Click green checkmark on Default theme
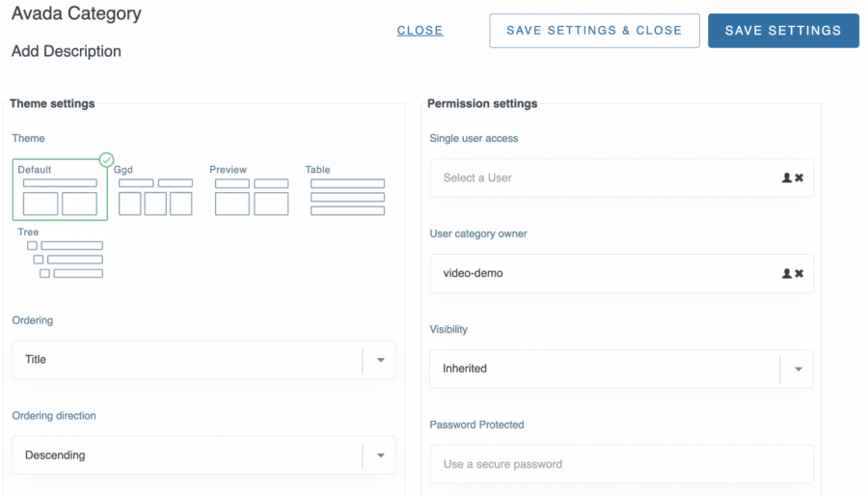This screenshot has height=496, width=868. 107,159
